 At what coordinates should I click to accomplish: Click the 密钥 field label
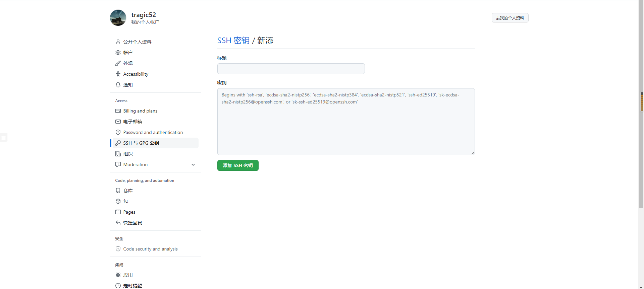click(222, 83)
